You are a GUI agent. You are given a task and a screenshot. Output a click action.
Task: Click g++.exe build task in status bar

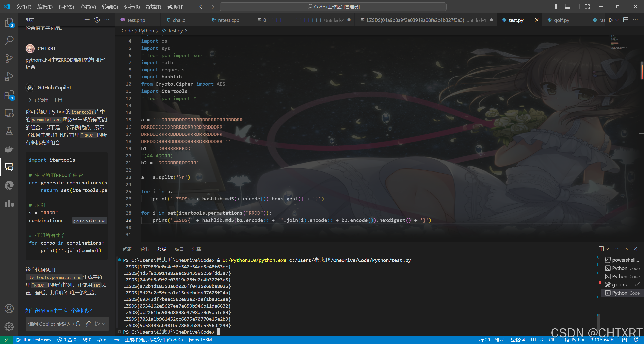tap(140, 340)
